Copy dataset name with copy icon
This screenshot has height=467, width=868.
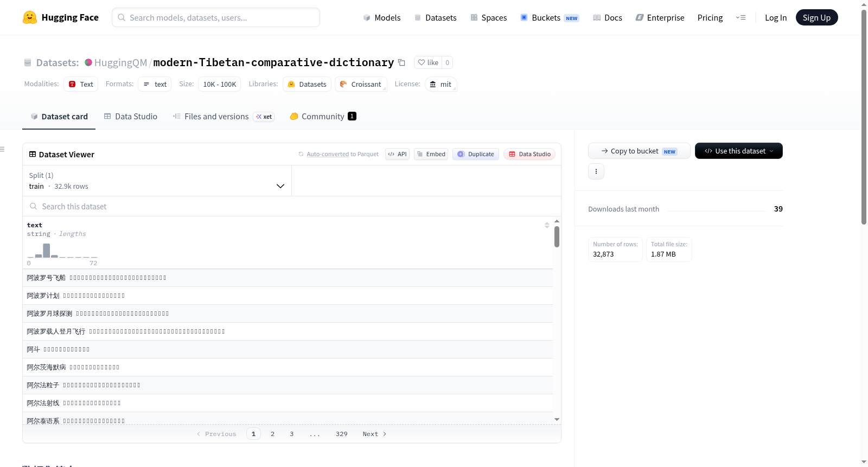click(x=401, y=62)
